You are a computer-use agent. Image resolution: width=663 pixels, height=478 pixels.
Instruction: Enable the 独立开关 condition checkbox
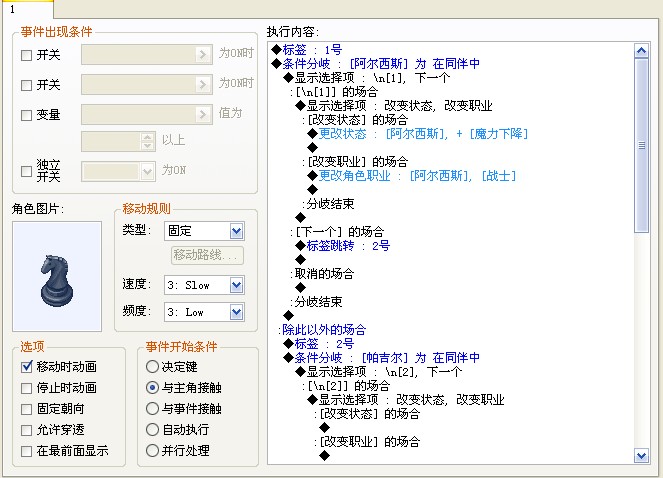(26, 171)
